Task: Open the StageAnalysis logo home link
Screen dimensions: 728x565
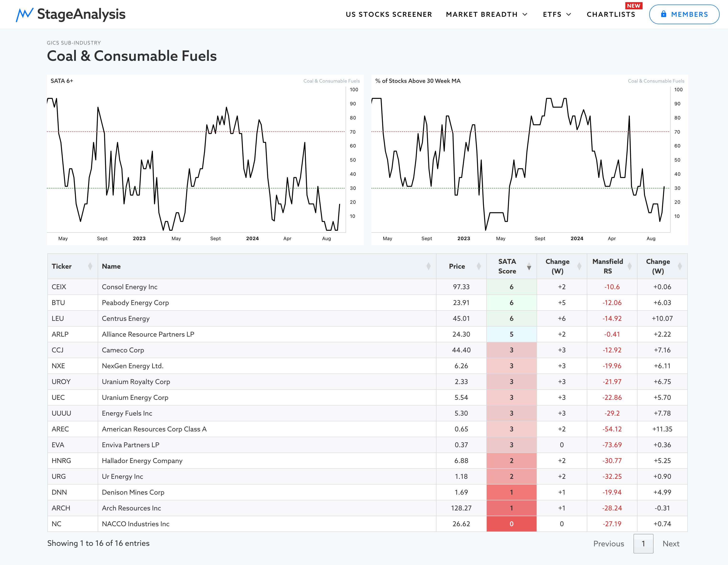Action: coord(71,14)
